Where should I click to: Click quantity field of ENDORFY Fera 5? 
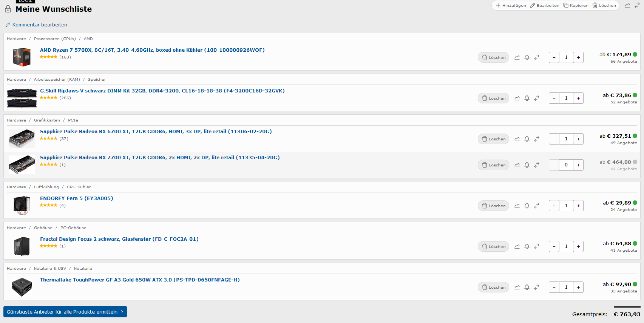click(x=566, y=206)
